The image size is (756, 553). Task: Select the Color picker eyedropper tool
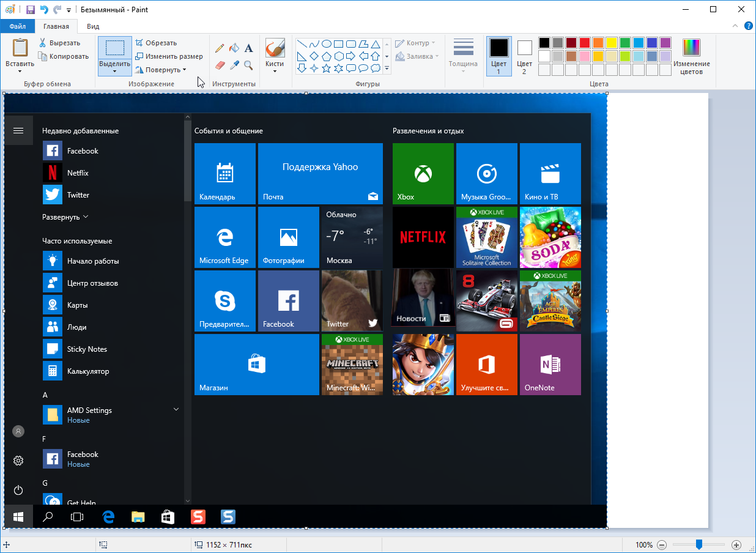pos(235,65)
